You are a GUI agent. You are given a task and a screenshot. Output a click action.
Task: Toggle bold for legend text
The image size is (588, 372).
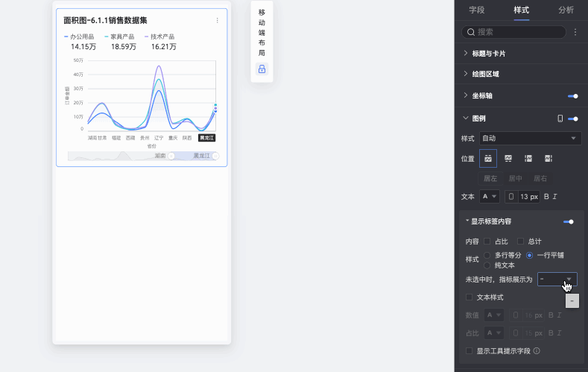click(546, 197)
